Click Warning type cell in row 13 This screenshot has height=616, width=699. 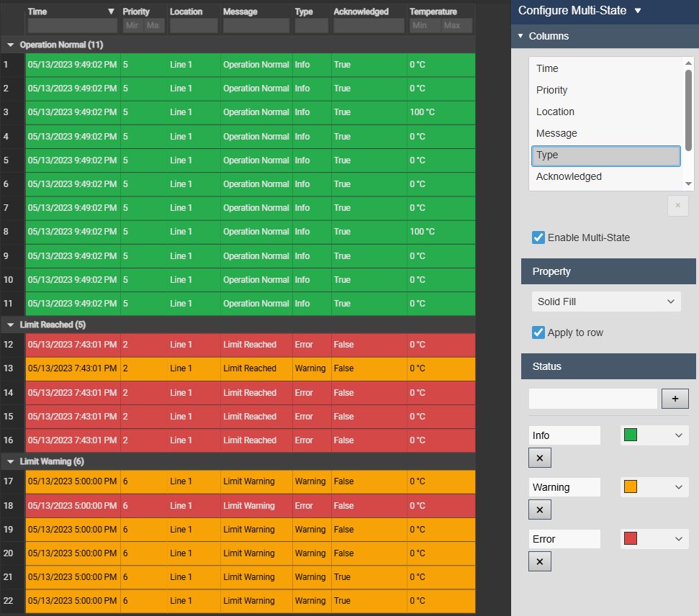310,368
